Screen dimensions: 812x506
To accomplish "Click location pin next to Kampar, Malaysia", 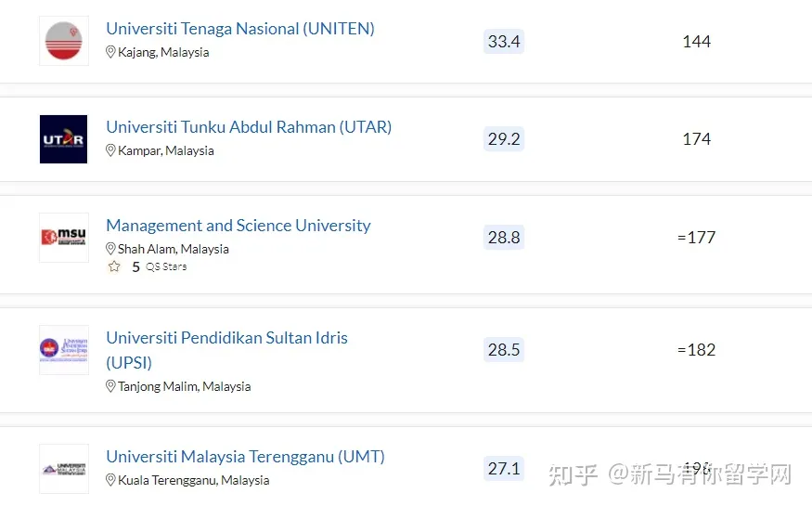I will (x=110, y=150).
